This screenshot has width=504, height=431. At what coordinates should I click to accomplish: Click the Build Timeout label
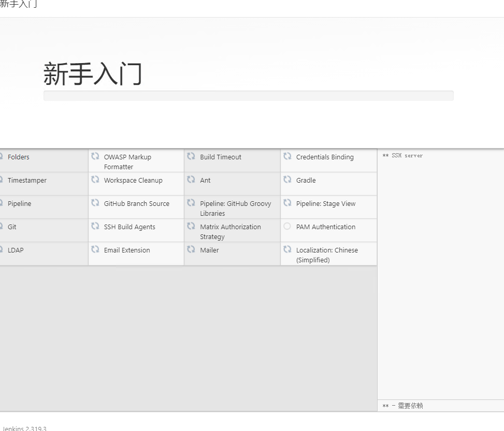[221, 157]
